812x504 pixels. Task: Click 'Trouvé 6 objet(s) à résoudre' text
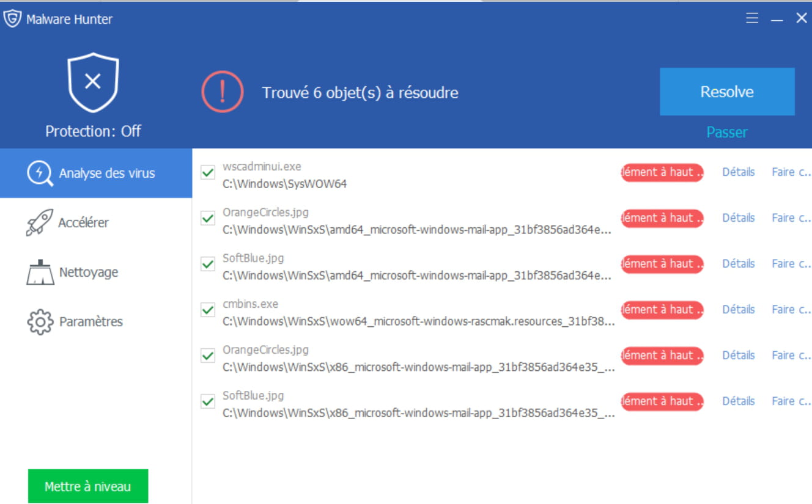click(360, 93)
